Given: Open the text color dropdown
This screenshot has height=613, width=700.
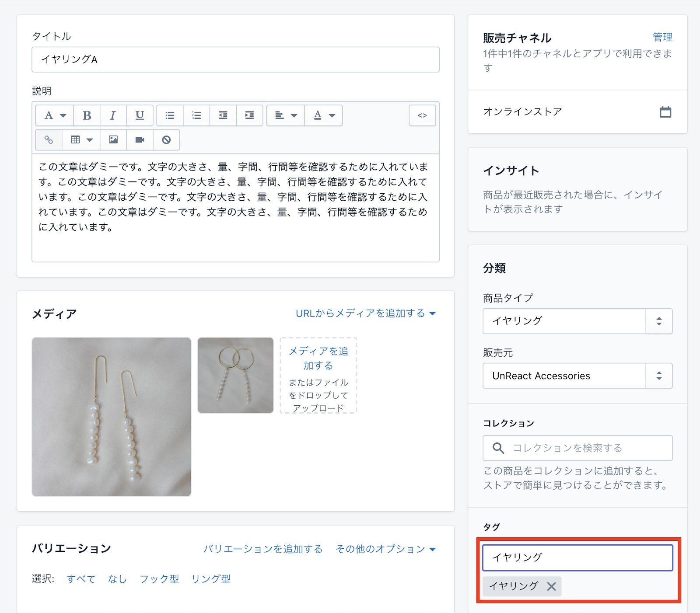Looking at the screenshot, I should [x=324, y=115].
